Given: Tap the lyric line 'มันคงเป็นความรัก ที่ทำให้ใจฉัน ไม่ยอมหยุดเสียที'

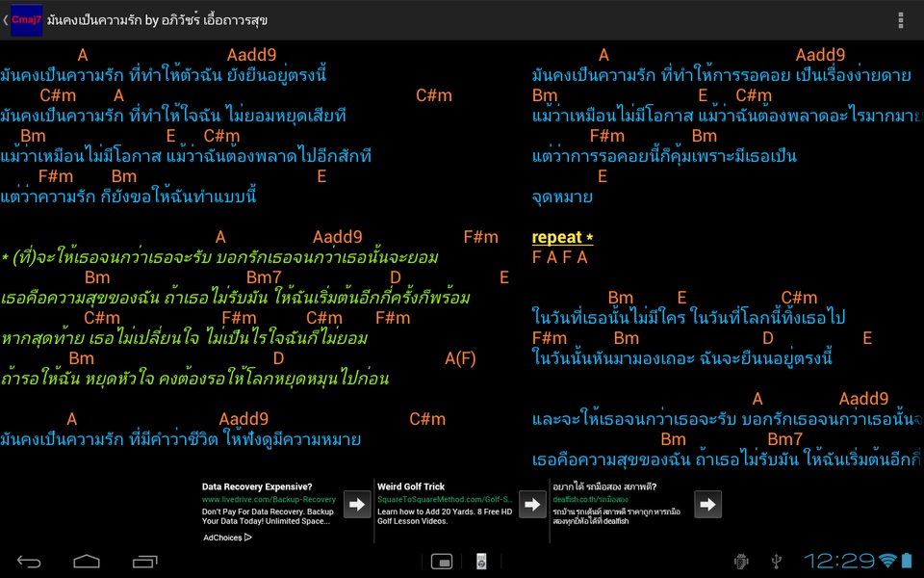Looking at the screenshot, I should pos(173,116).
